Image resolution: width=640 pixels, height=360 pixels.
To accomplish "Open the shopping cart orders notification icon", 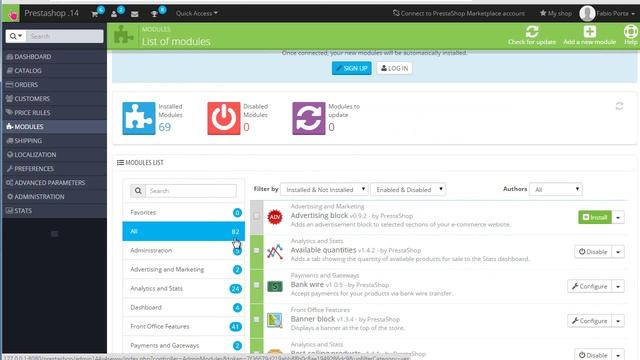I will click(95, 14).
